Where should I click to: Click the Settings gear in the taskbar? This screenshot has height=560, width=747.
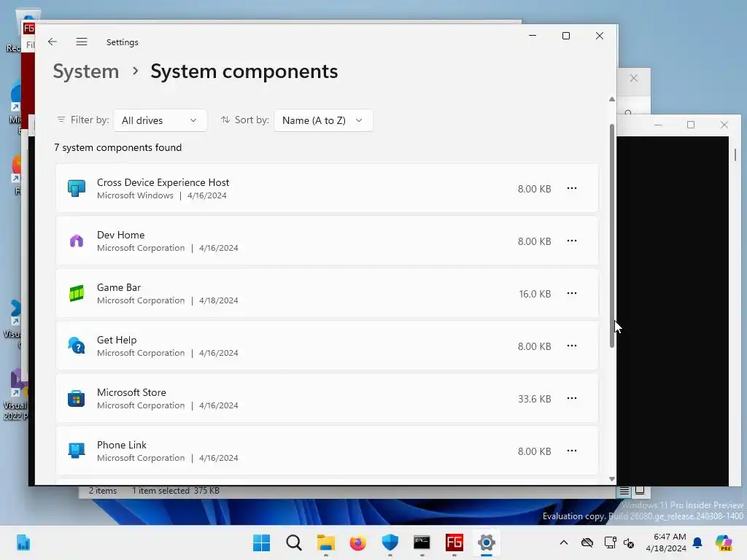(x=487, y=542)
